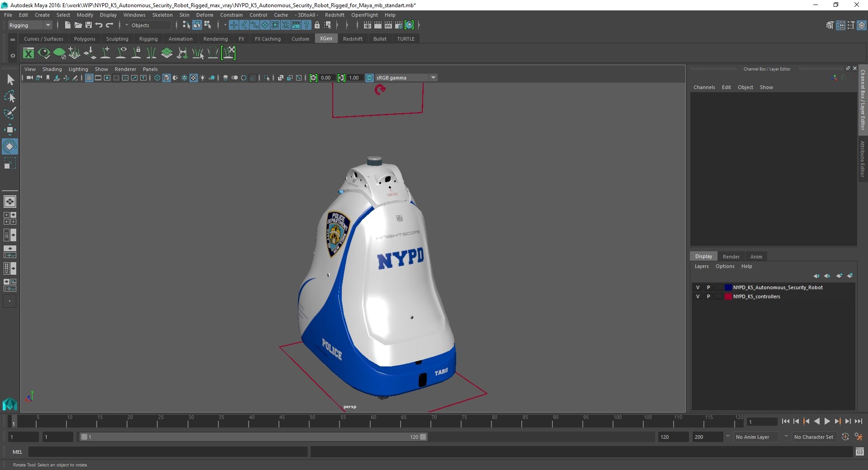Image resolution: width=868 pixels, height=470 pixels.
Task: Toggle playback P for NYPD_K5_Autonomous_Security_Robot layer
Action: point(708,287)
